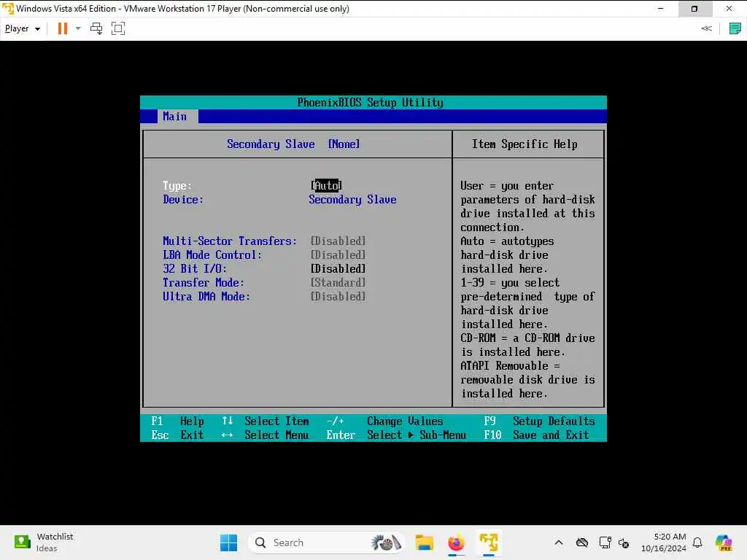Open File Explorer from the taskbar
Screen dimensions: 747x560
(x=424, y=542)
